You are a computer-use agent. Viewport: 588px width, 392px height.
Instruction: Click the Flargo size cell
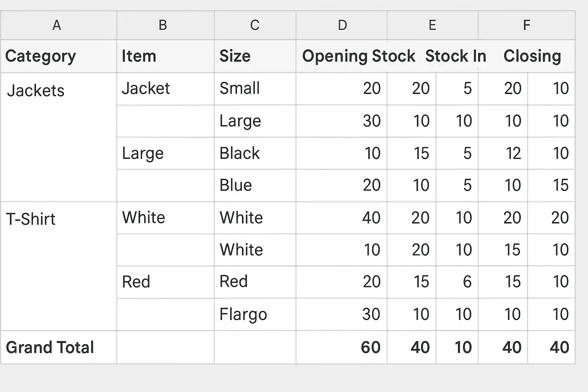click(243, 315)
